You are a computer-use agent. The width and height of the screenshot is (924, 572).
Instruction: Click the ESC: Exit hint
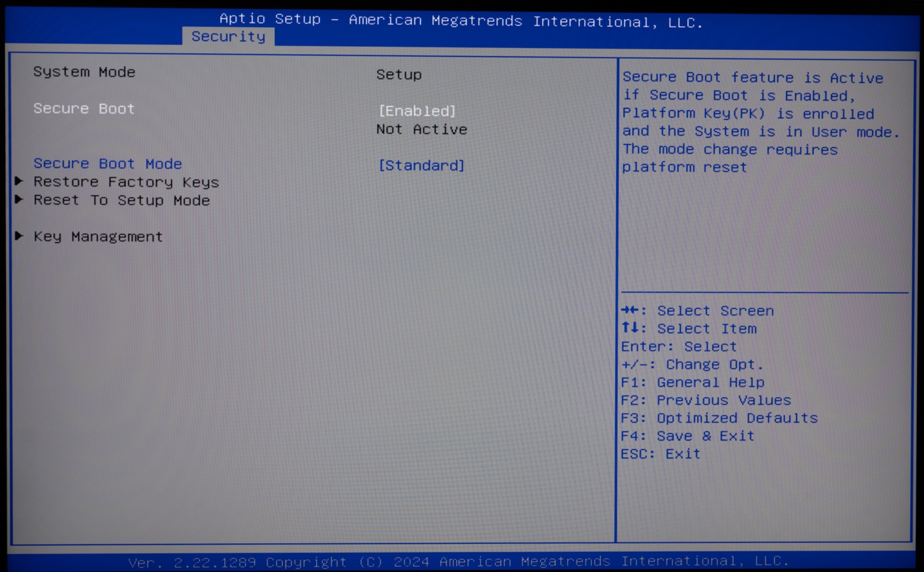tap(661, 454)
